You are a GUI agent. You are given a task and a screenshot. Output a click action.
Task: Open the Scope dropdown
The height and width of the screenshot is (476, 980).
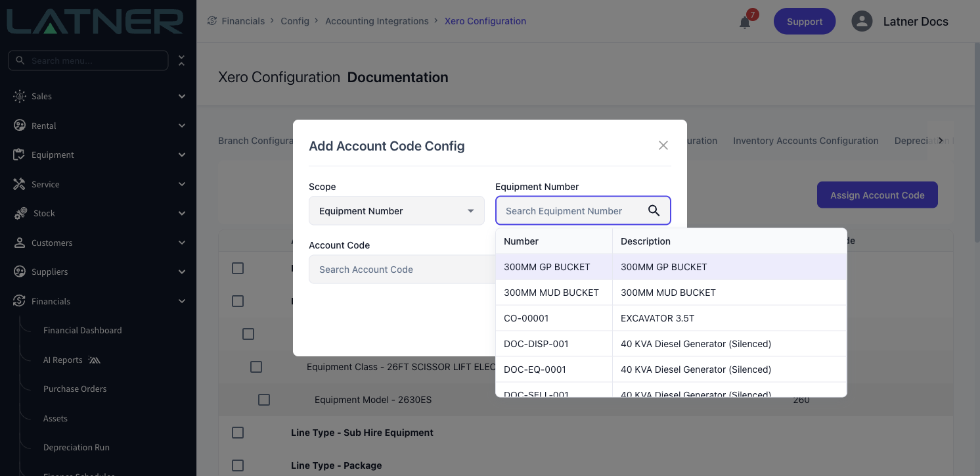pos(397,211)
